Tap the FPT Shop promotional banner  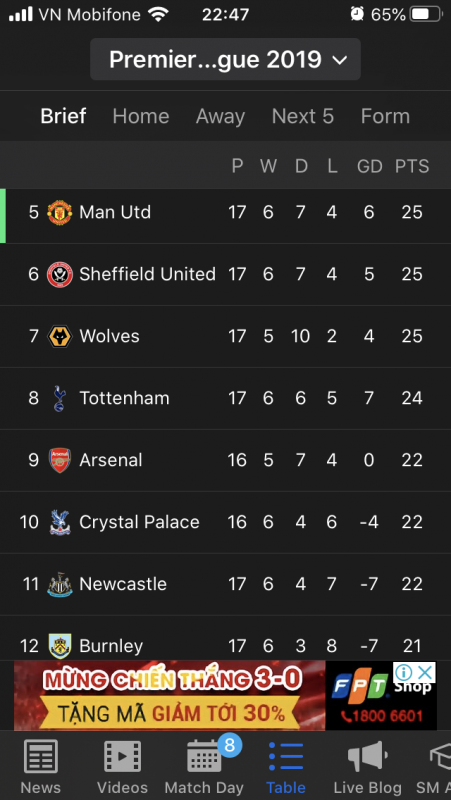pos(226,695)
